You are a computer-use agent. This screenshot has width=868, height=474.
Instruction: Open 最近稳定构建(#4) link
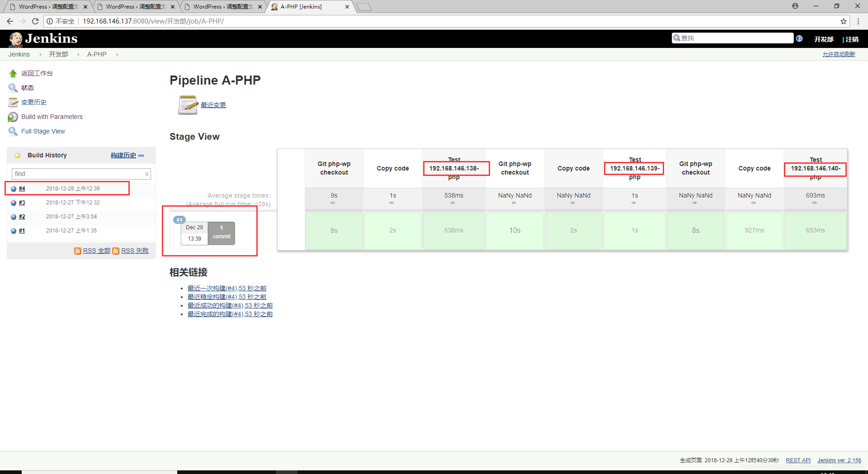pyautogui.click(x=227, y=297)
